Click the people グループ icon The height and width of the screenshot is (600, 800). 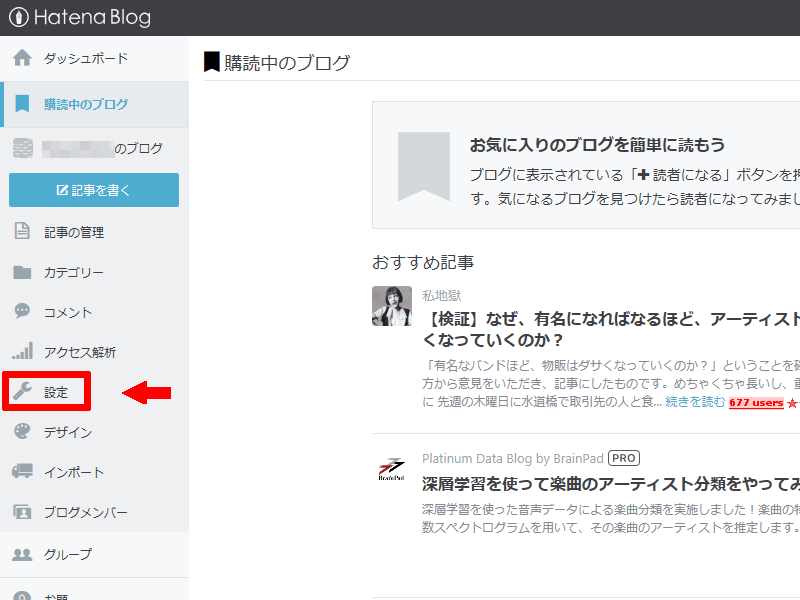pyautogui.click(x=22, y=554)
